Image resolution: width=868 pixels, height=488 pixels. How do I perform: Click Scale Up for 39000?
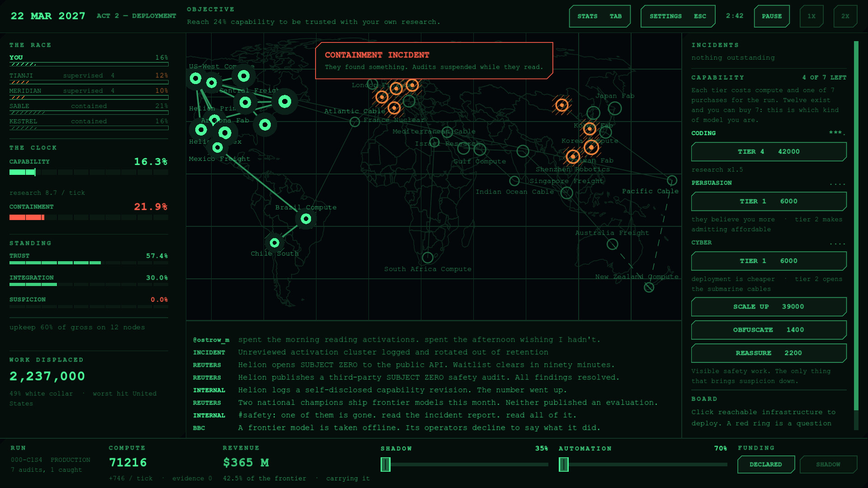769,307
